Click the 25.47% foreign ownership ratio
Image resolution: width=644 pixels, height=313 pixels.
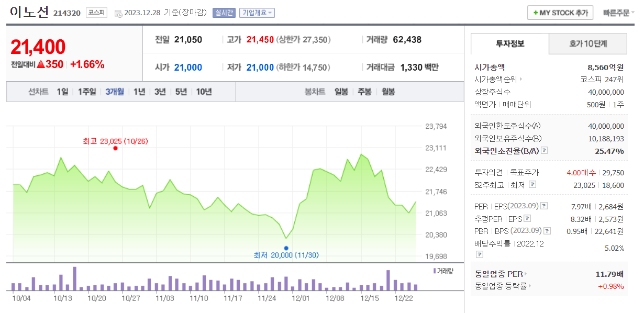tap(609, 151)
